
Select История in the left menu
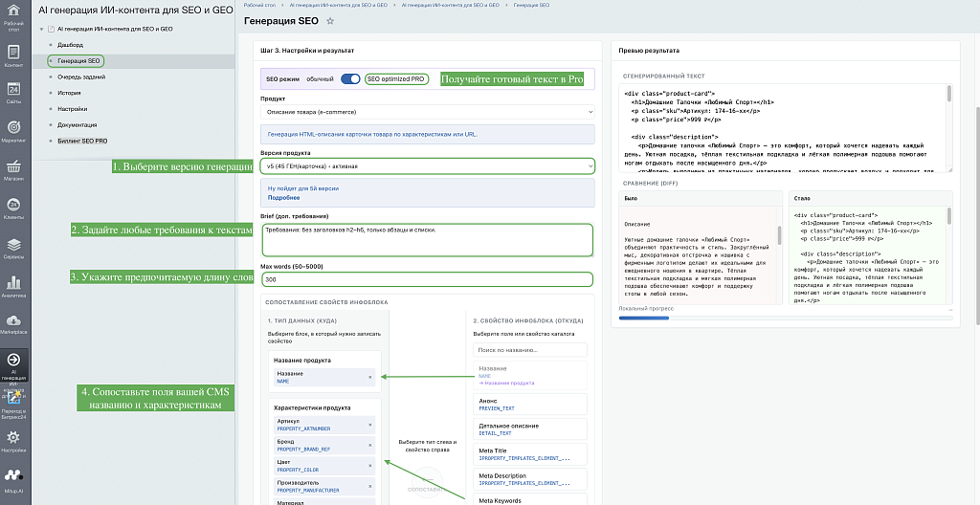pos(69,93)
